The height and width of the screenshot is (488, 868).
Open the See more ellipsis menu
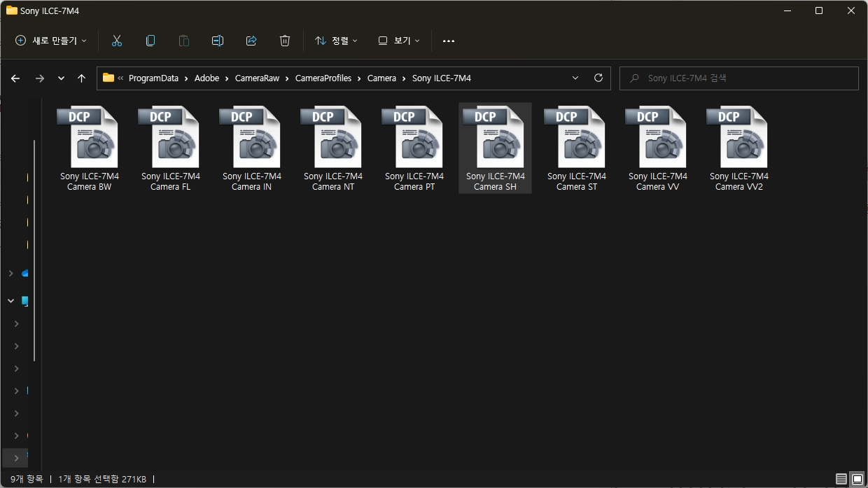[449, 41]
